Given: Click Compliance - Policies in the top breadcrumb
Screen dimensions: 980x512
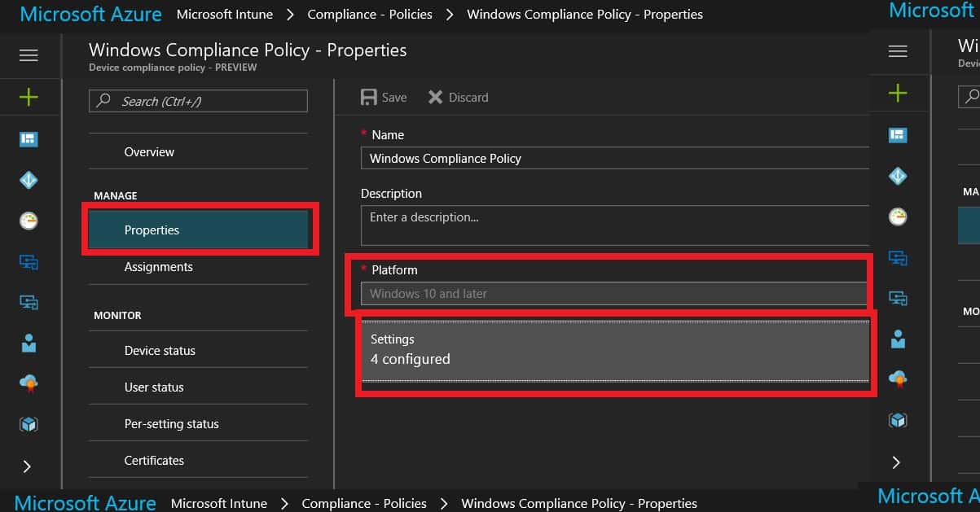Looking at the screenshot, I should tap(370, 14).
